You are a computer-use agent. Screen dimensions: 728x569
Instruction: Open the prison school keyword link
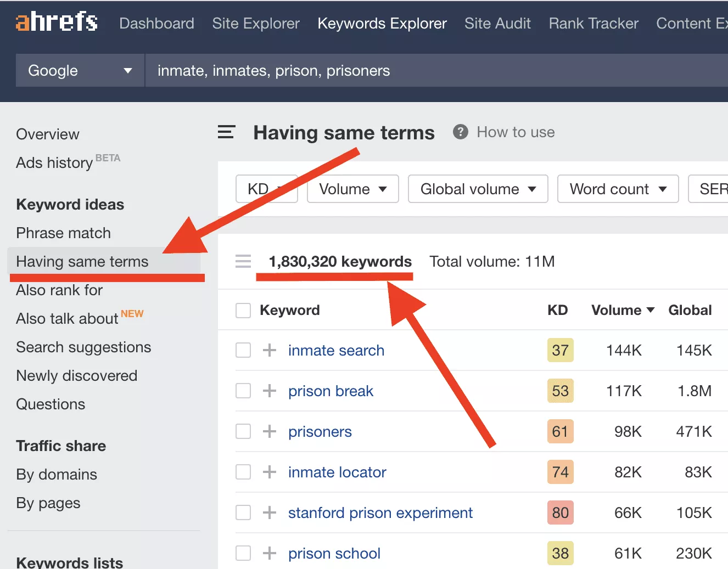pyautogui.click(x=334, y=553)
